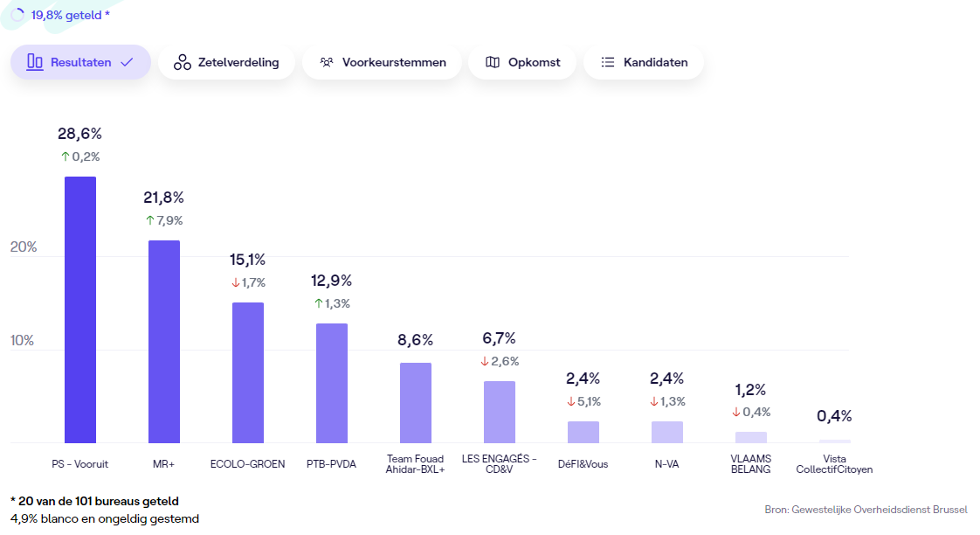Click the people icon in Voorkeurstemmen
The width and height of the screenshot is (980, 535).
(327, 62)
